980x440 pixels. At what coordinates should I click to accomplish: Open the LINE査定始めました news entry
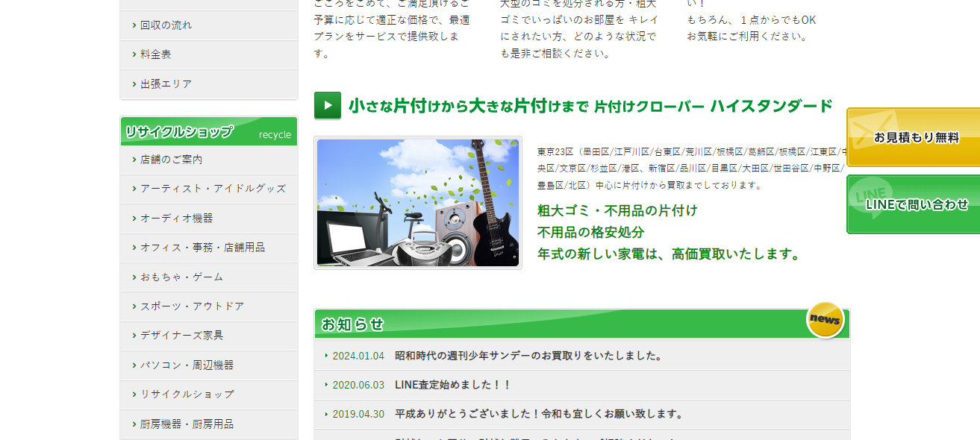coord(453,385)
